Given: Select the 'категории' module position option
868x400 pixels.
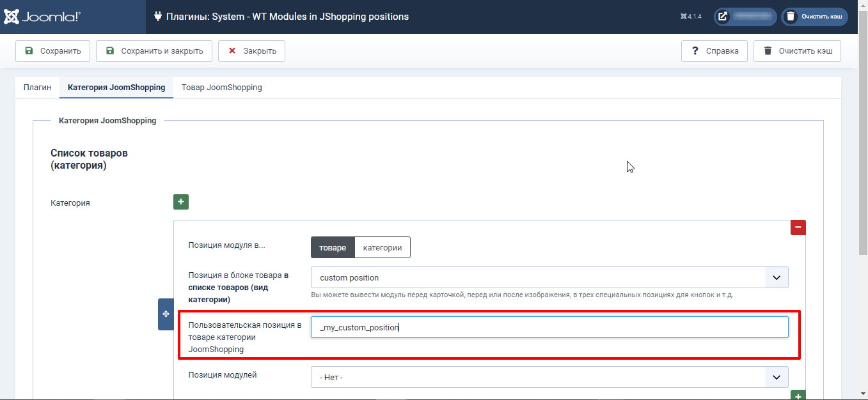Looking at the screenshot, I should (x=383, y=247).
